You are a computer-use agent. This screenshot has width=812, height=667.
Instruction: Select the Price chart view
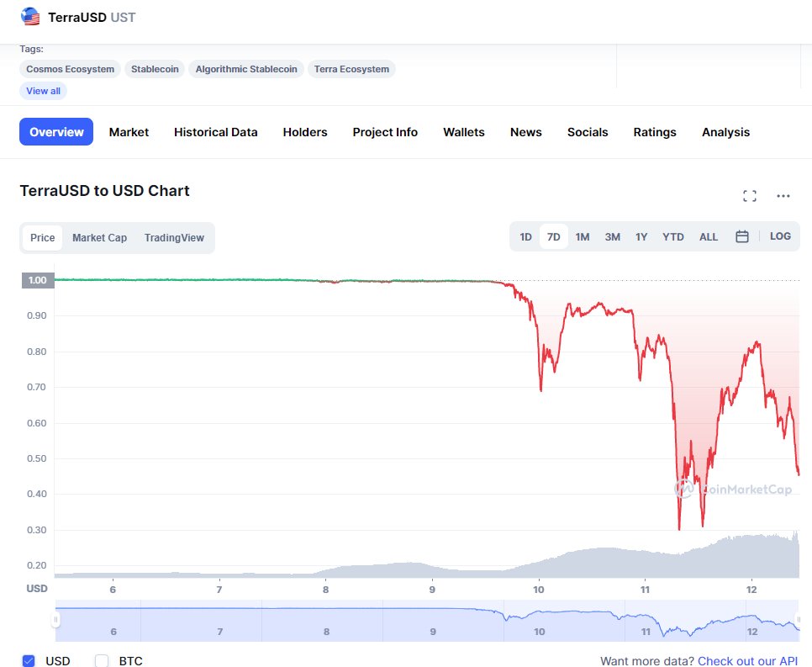pos(43,238)
